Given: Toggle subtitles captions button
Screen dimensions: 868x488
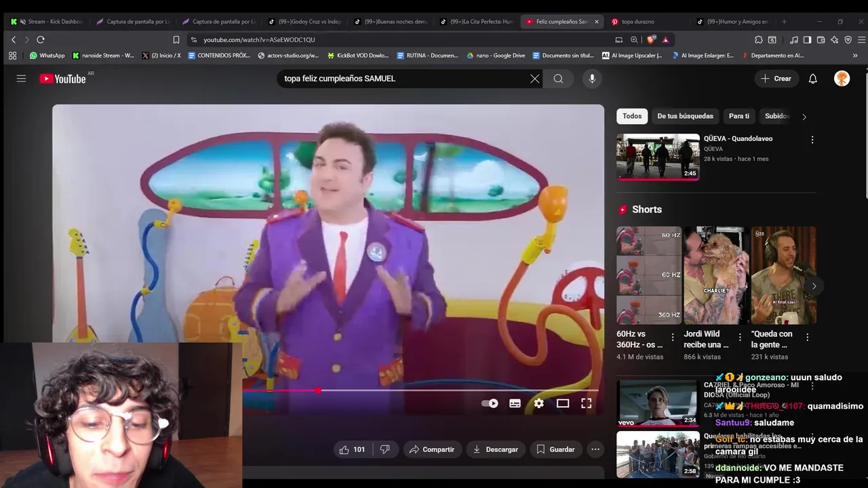Looking at the screenshot, I should (x=515, y=403).
